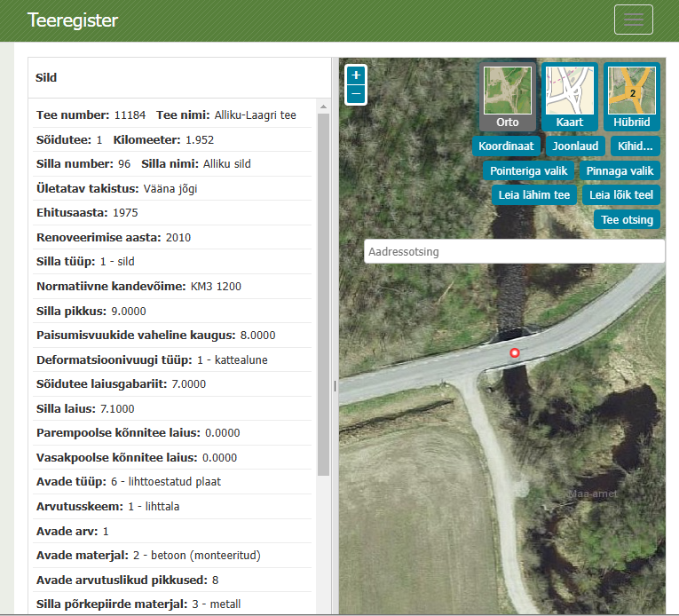The width and height of the screenshot is (679, 616).
Task: Open the Joonlaud tool
Action: (x=575, y=146)
